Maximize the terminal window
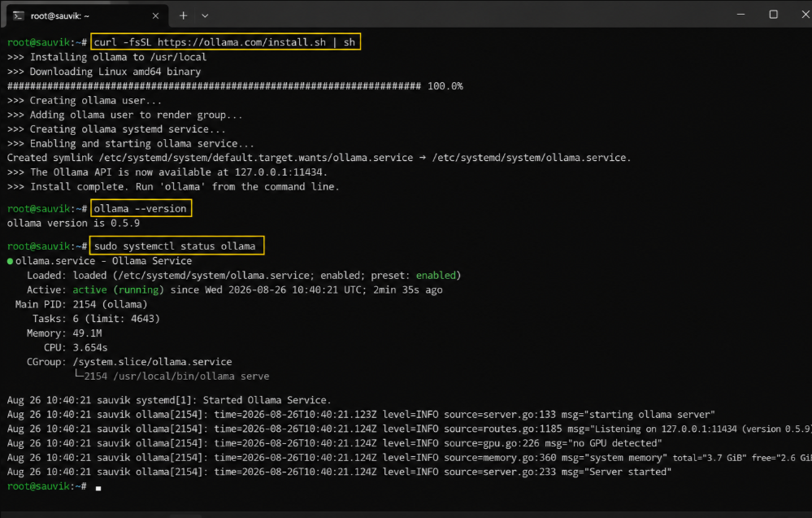This screenshot has height=518, width=812. [773, 15]
